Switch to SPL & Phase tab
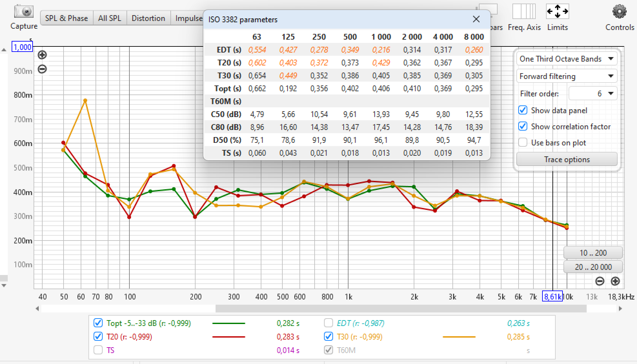The height and width of the screenshot is (364, 637). point(66,18)
